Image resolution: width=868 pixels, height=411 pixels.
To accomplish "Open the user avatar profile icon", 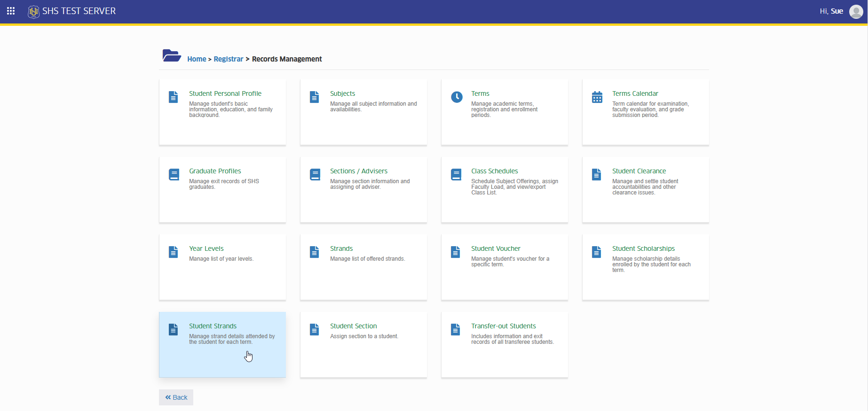I will (856, 11).
